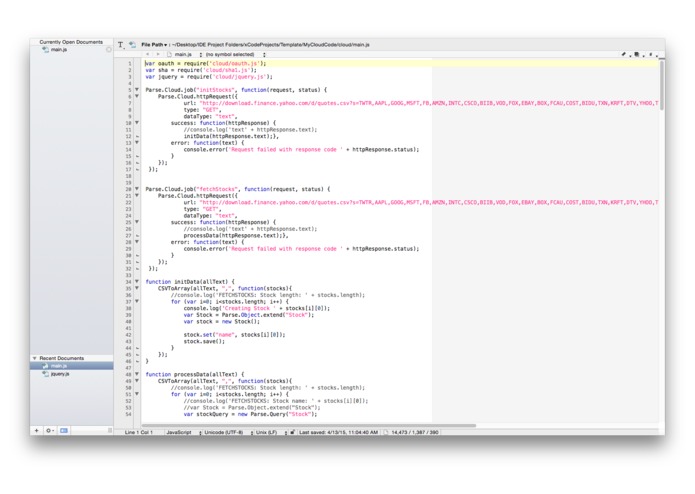Open the Unix (LF) line-break popup
Viewport: 695px width, 494px height.
click(271, 432)
